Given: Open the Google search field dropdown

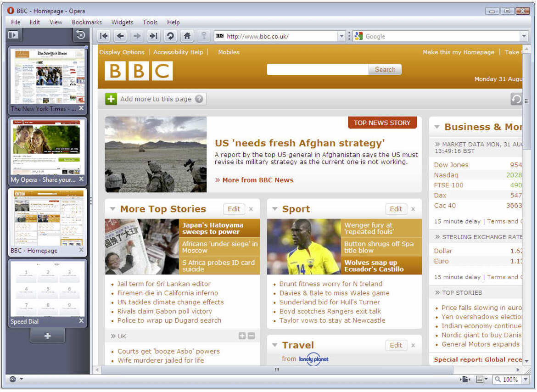Looking at the screenshot, I should tap(524, 36).
